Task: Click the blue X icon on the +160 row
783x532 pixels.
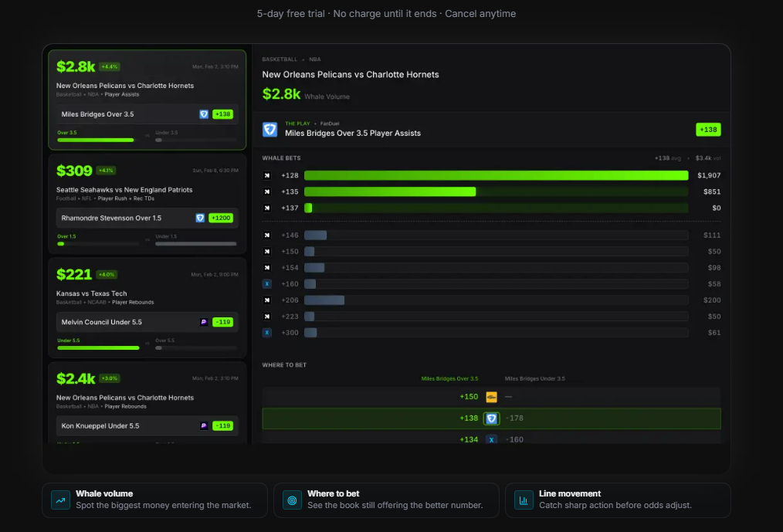Action: tap(267, 284)
